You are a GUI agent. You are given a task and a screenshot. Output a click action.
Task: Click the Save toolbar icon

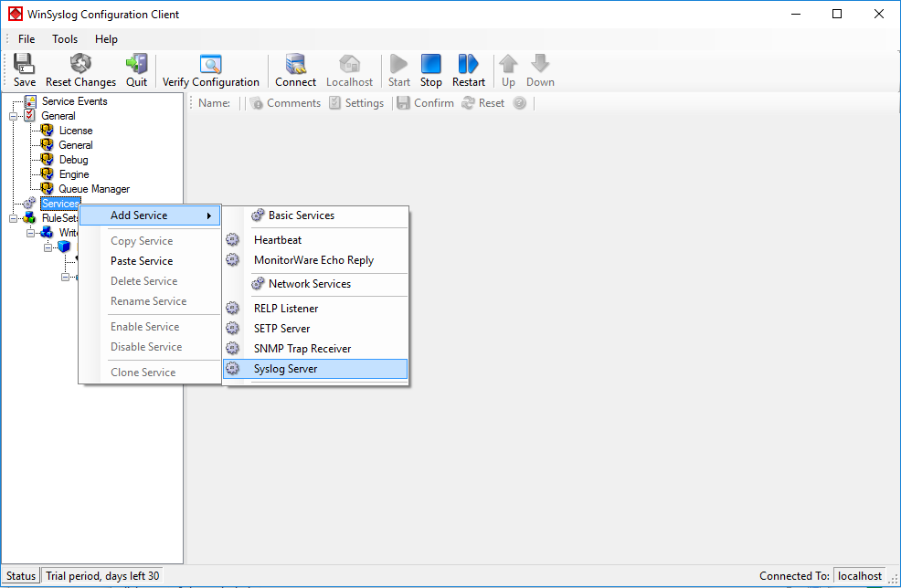point(25,70)
